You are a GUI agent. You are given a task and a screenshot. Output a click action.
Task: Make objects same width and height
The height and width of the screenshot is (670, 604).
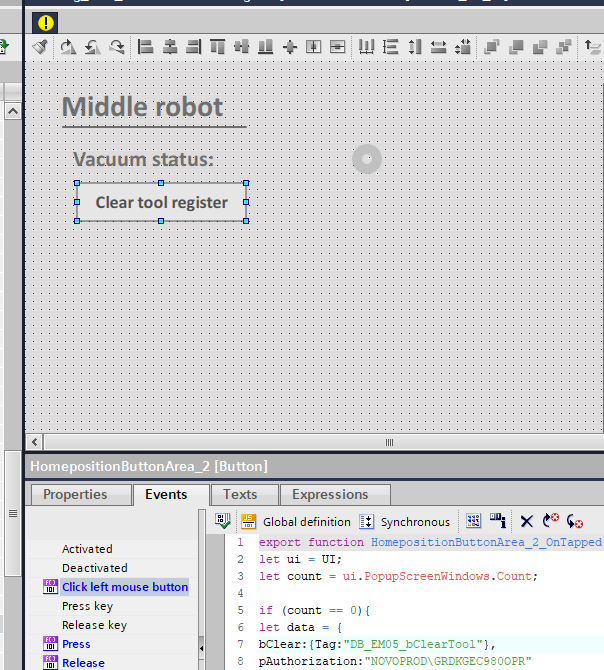tap(463, 47)
